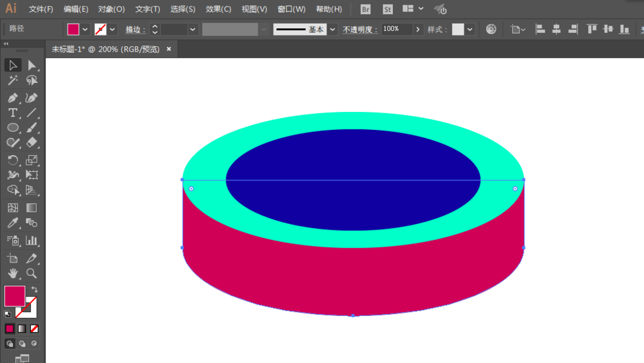Activate the Type tool
The image size is (644, 363).
pos(13,113)
